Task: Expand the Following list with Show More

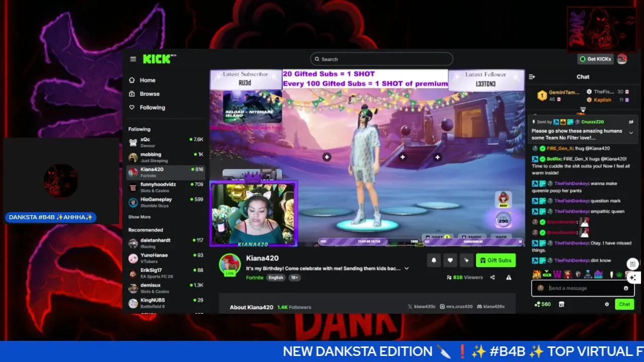Action: 139,217
